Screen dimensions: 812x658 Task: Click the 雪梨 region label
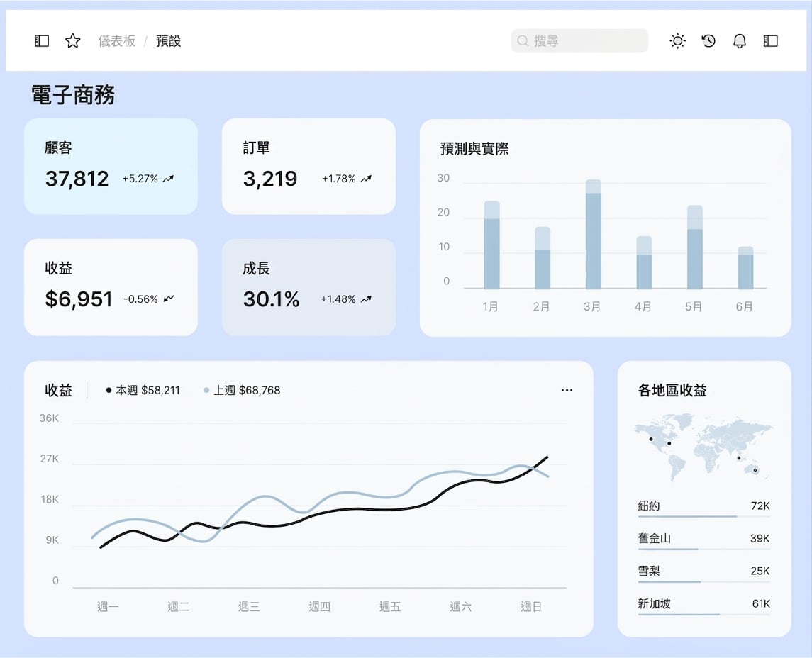649,571
